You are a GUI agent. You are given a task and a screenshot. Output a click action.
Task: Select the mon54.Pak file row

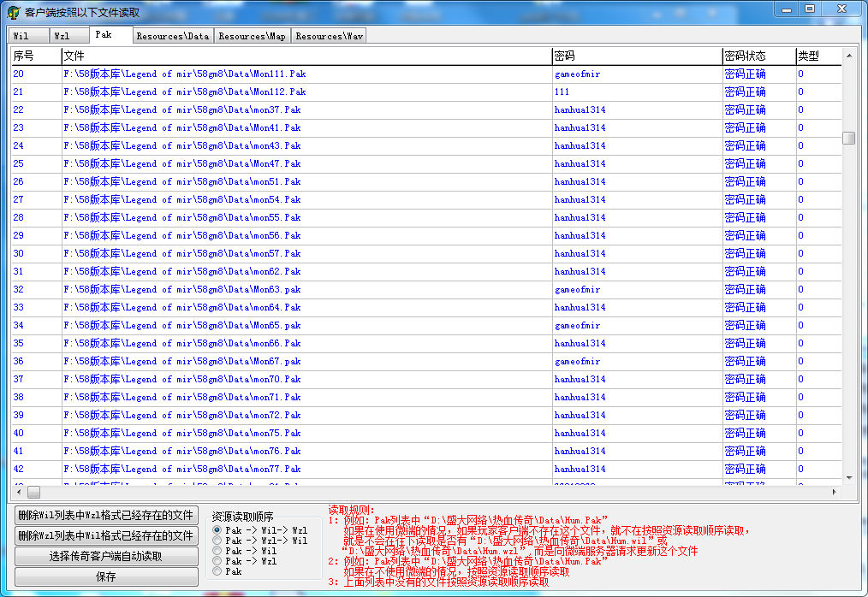click(426, 200)
